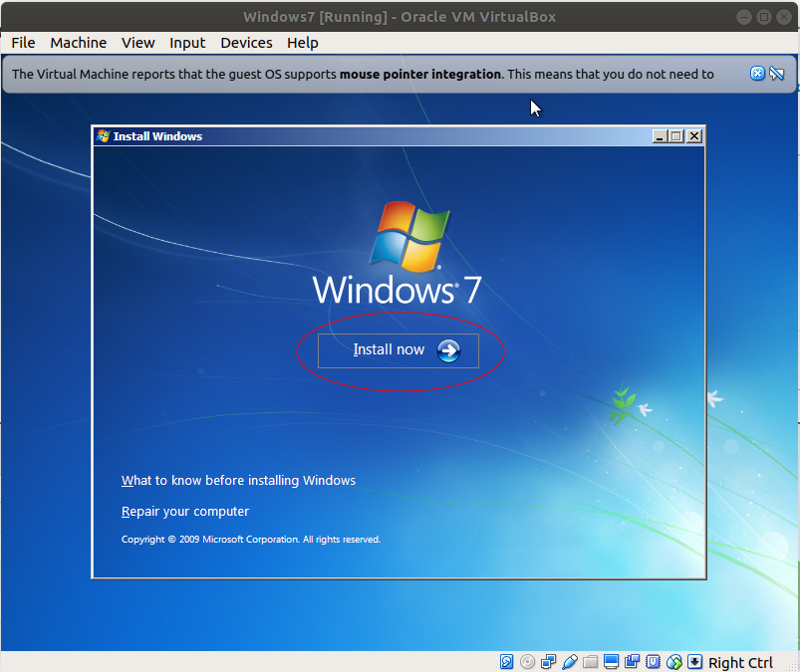Click the Right Ctrl host key label

click(x=740, y=662)
